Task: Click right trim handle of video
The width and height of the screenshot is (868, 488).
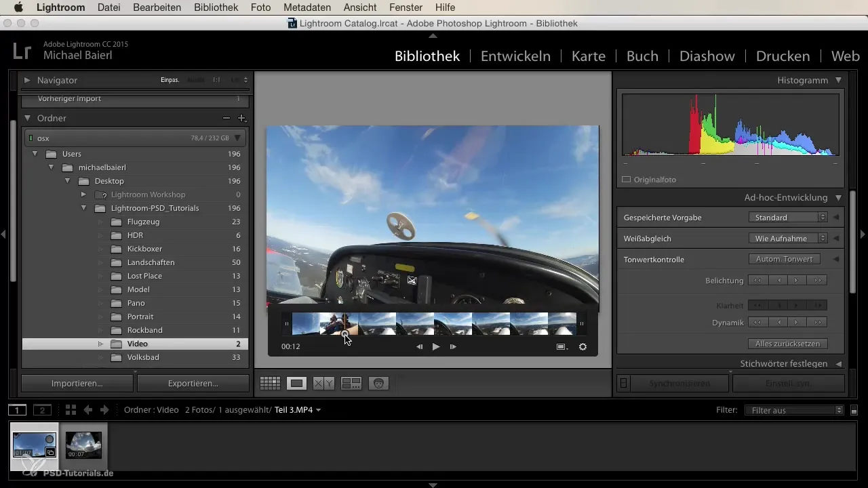Action: coord(582,324)
